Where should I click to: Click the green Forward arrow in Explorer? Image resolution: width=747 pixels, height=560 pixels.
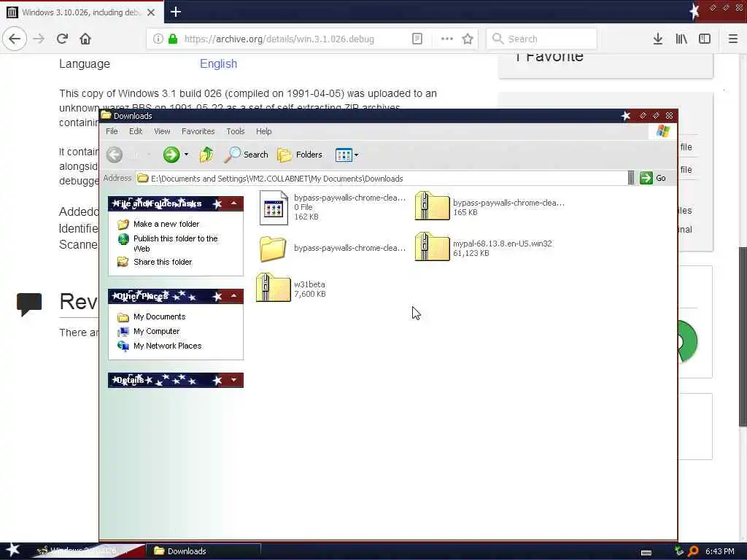pos(171,155)
